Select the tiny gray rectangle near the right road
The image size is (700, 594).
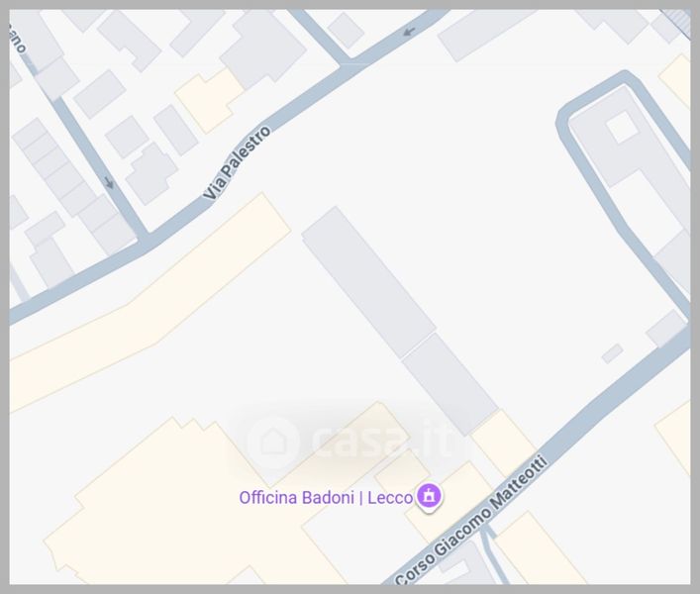coord(613,353)
